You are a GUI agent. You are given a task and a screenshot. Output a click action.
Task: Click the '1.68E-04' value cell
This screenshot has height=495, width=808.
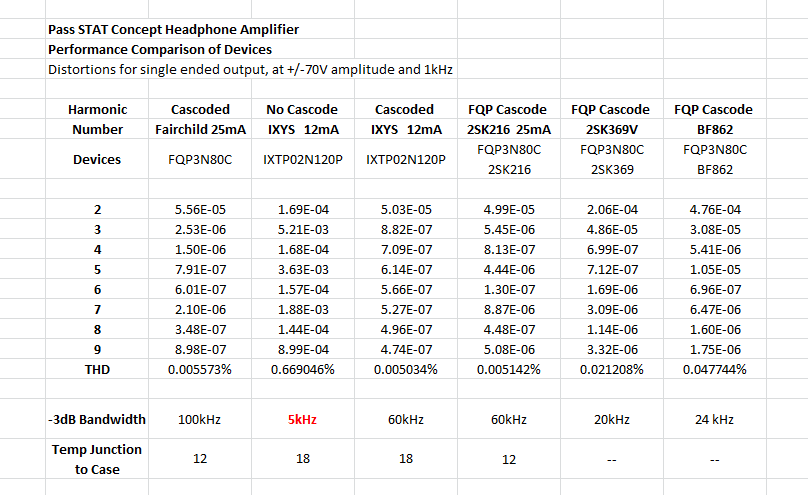[x=303, y=250]
